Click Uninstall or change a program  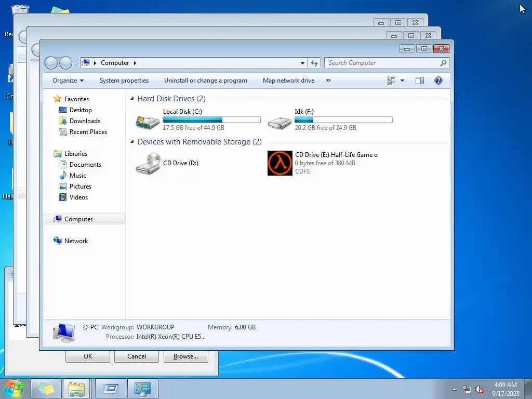[206, 81]
